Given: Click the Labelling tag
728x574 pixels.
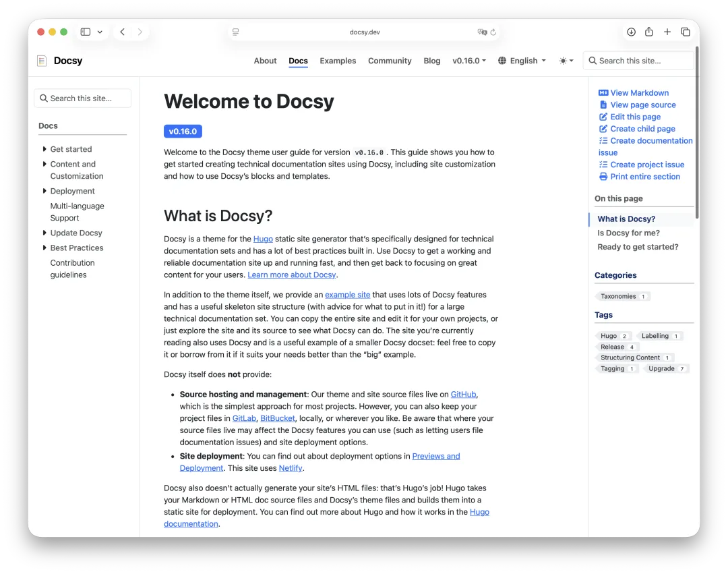Looking at the screenshot, I should [660, 336].
